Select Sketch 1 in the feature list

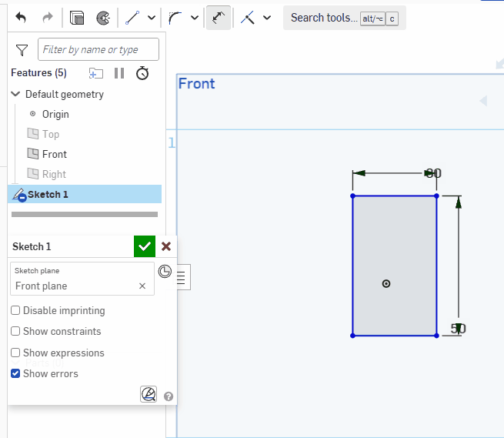click(48, 195)
